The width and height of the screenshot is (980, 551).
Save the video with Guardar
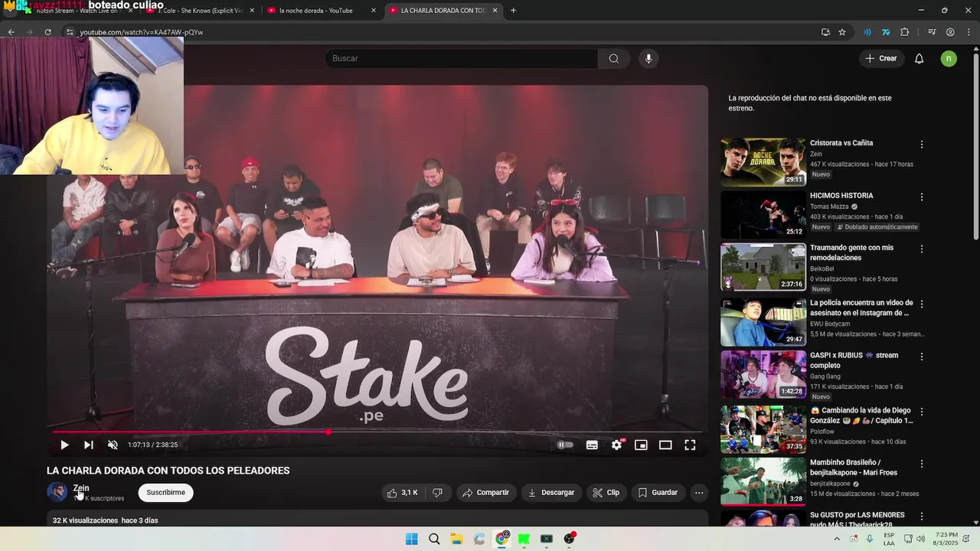658,492
